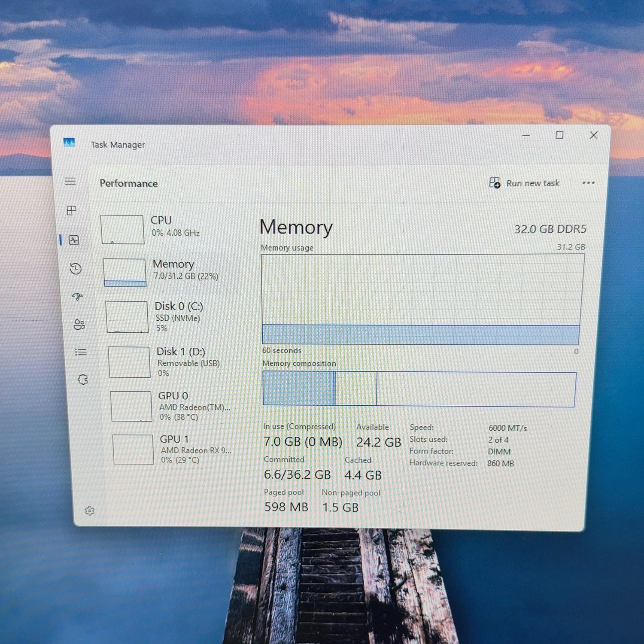644x644 pixels.
Task: Click the CPU mini graph thumbnail
Action: [x=122, y=230]
